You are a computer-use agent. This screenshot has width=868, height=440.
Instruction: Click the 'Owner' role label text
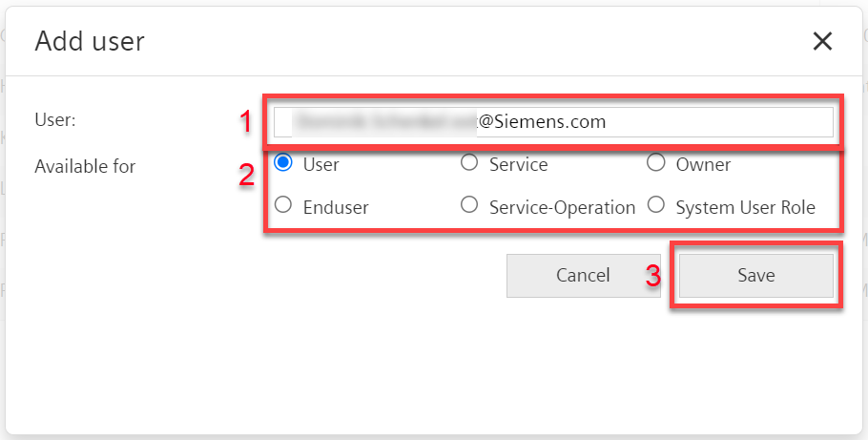point(703,164)
